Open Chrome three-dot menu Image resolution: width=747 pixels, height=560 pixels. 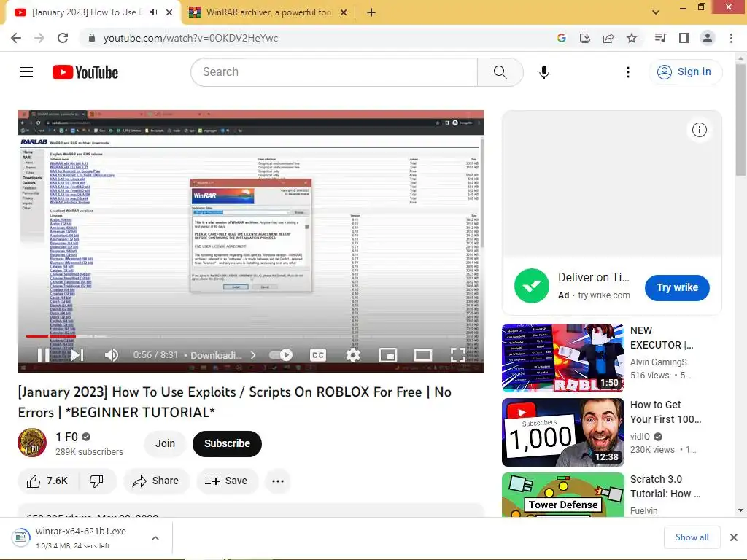(731, 38)
